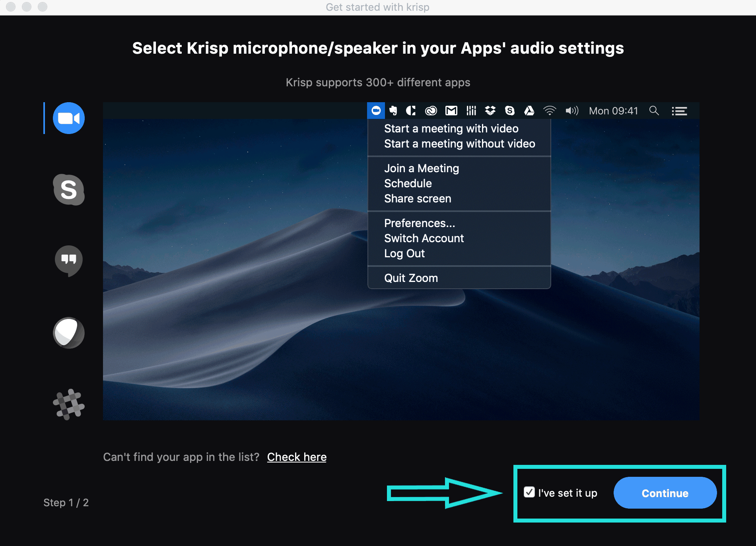Select the Zoom app icon in sidebar
The height and width of the screenshot is (546, 756).
pyautogui.click(x=69, y=118)
